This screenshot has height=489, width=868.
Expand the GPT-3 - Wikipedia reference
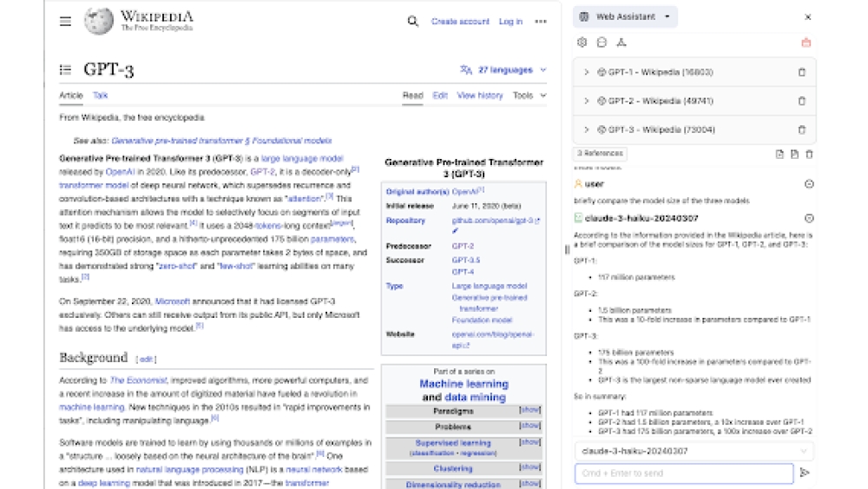click(x=586, y=129)
